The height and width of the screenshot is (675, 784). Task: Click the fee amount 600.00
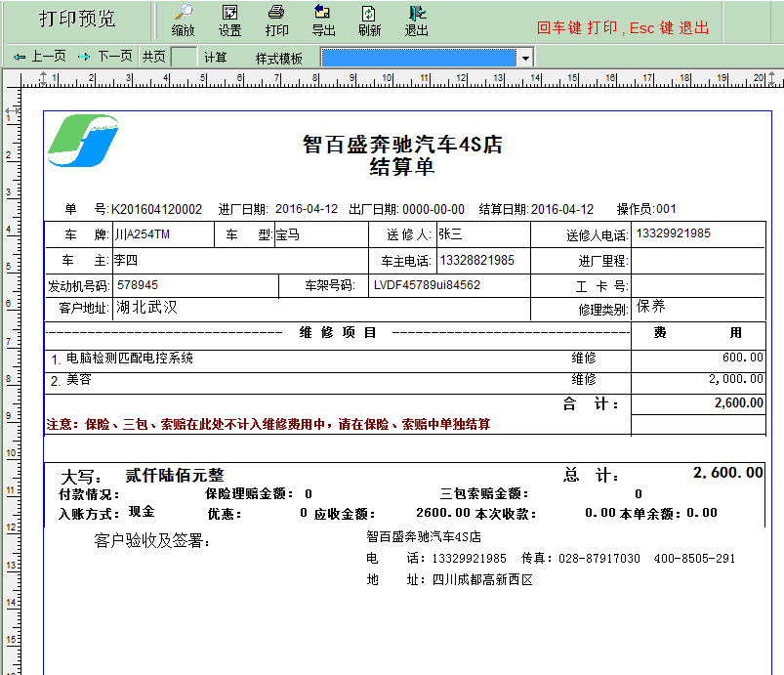pos(742,358)
